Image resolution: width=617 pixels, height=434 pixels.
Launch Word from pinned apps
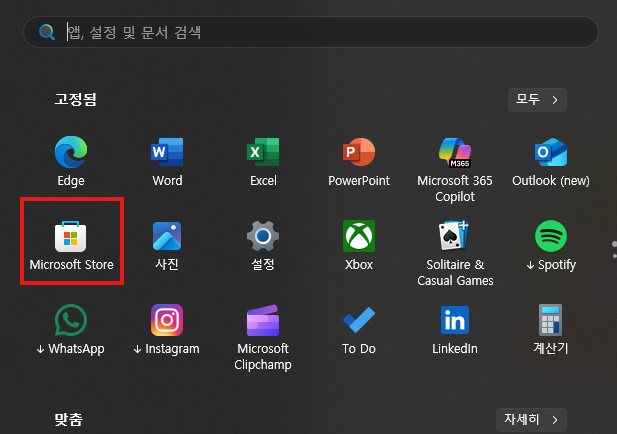click(x=167, y=162)
